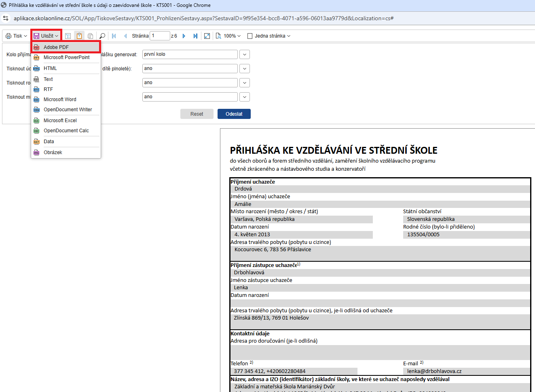535x392 pixels.
Task: Choose Text export format
Action: pos(66,79)
